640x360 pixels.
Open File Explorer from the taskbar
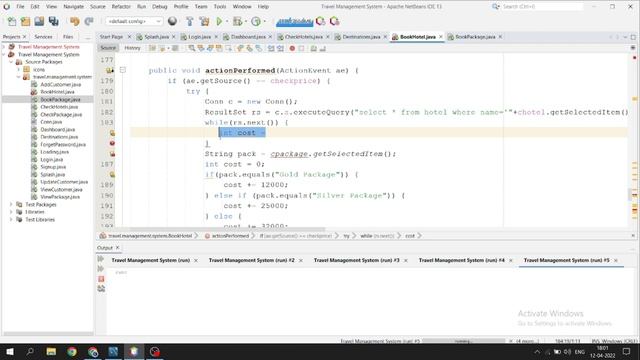click(x=51, y=351)
